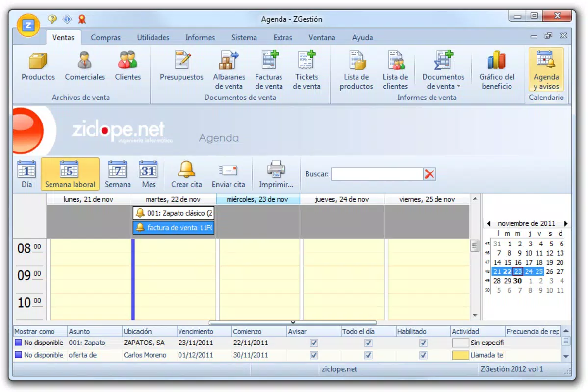Switch to Mes view

click(x=149, y=174)
